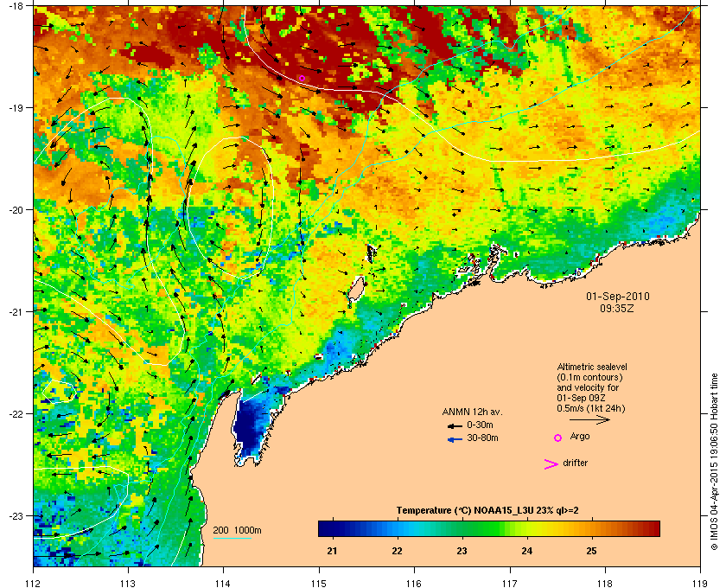Image resolution: width=726 pixels, height=588 pixels.
Task: Click longitude axis label 119
Action: [x=700, y=583]
